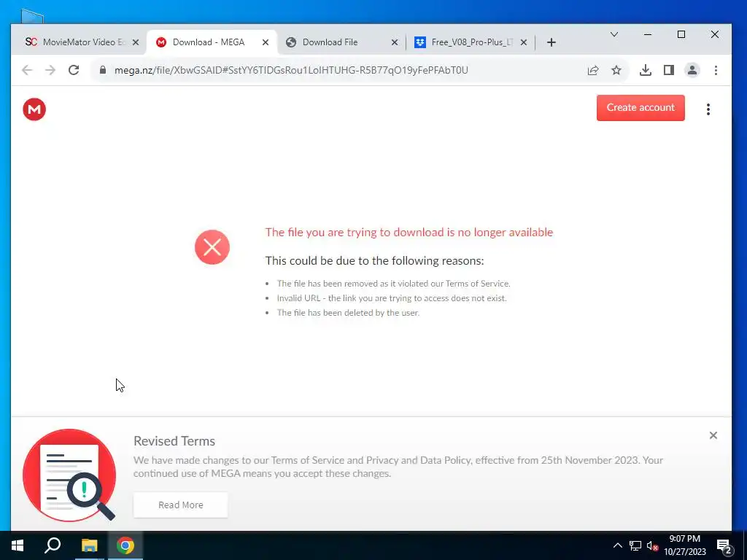This screenshot has height=560, width=747.
Task: Click the Create account button
Action: click(x=640, y=108)
